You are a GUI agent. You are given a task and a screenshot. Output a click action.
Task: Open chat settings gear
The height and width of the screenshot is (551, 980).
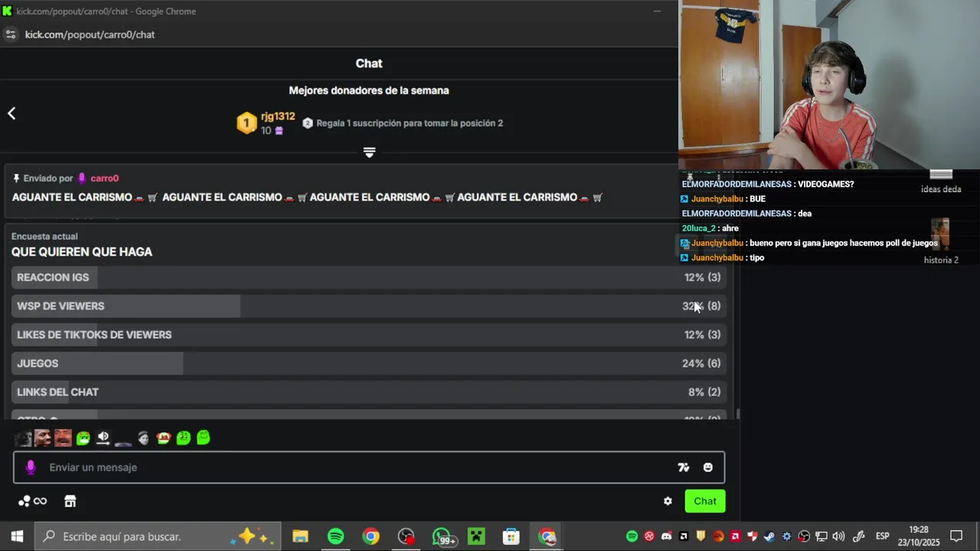point(668,501)
